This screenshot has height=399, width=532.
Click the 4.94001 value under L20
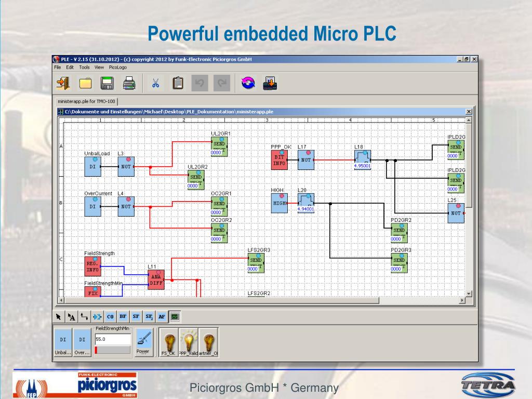click(x=305, y=209)
